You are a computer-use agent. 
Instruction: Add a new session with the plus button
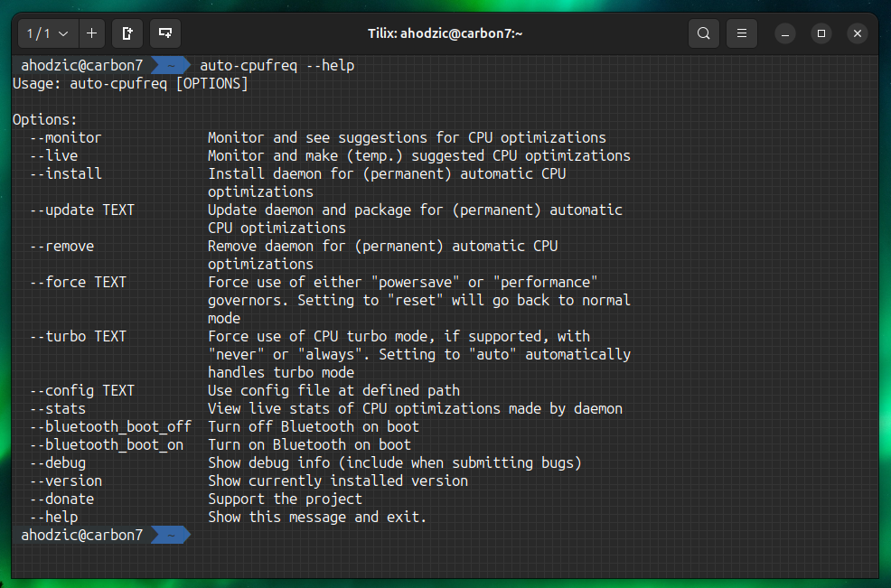tap(91, 33)
